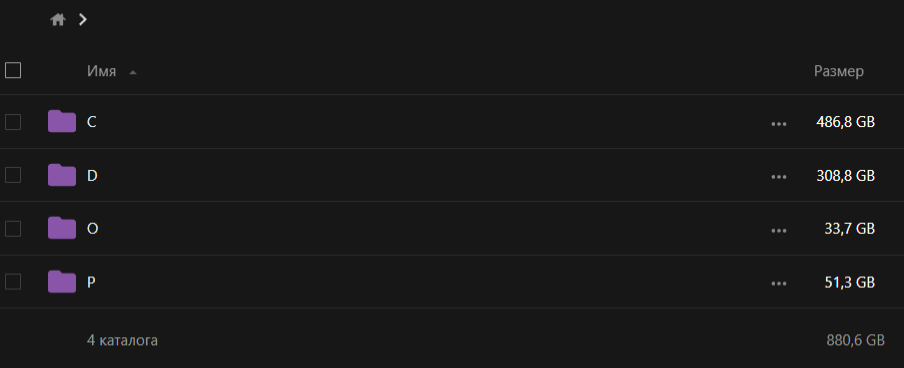Open the purple folder icon for P

62,281
